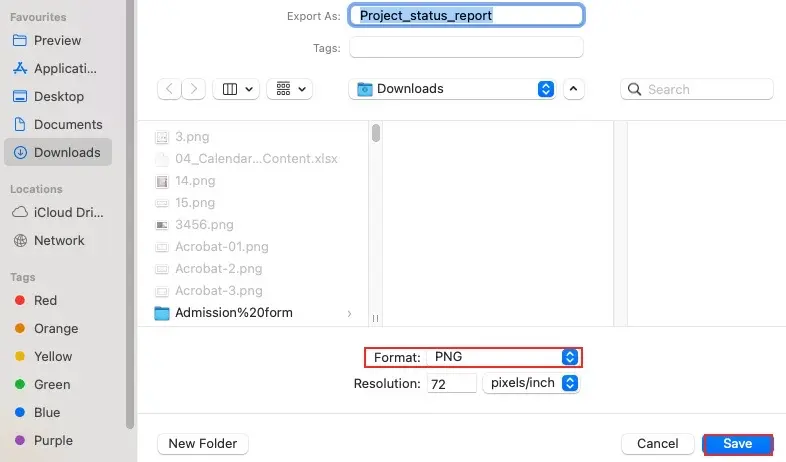786x462 pixels.
Task: Click the column resize handle
Action: point(375,318)
